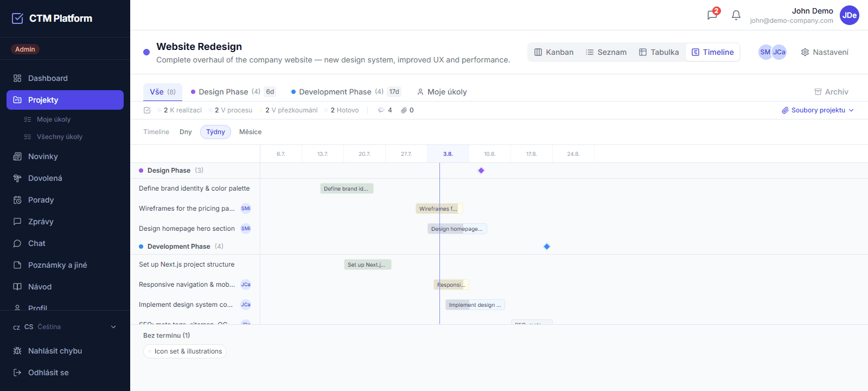Select the Timeline view tab

(712, 52)
